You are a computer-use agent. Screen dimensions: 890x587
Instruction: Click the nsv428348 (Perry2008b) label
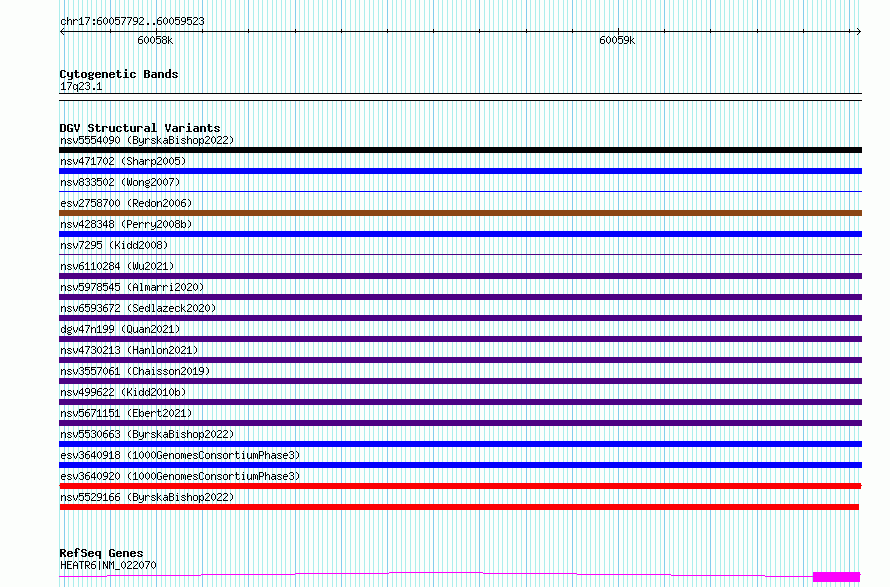pyautogui.click(x=126, y=224)
